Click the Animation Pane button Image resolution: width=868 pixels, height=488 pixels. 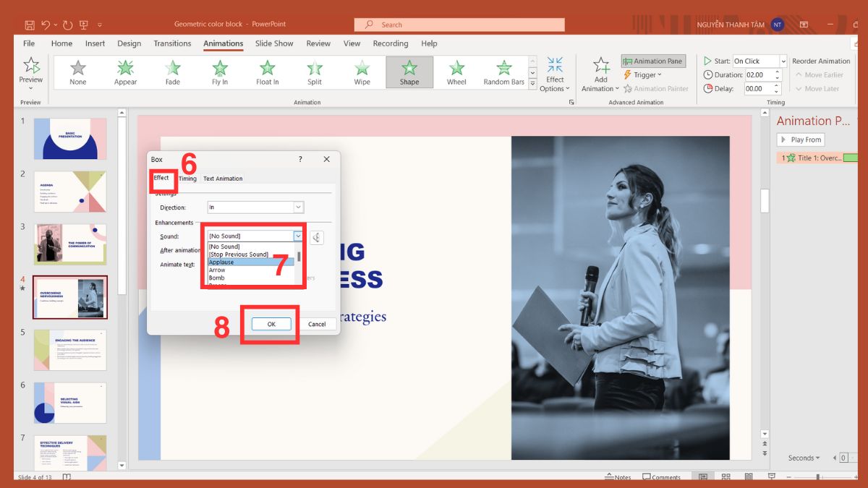click(653, 61)
